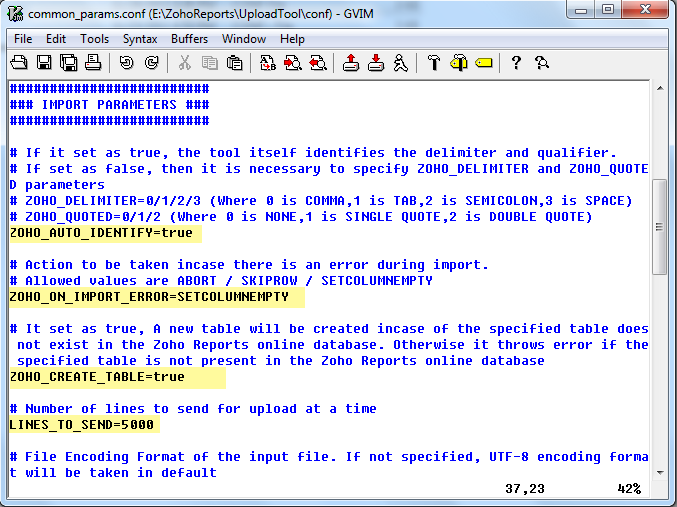Run script with the running figure icon
This screenshot has height=507, width=677.
[x=401, y=63]
